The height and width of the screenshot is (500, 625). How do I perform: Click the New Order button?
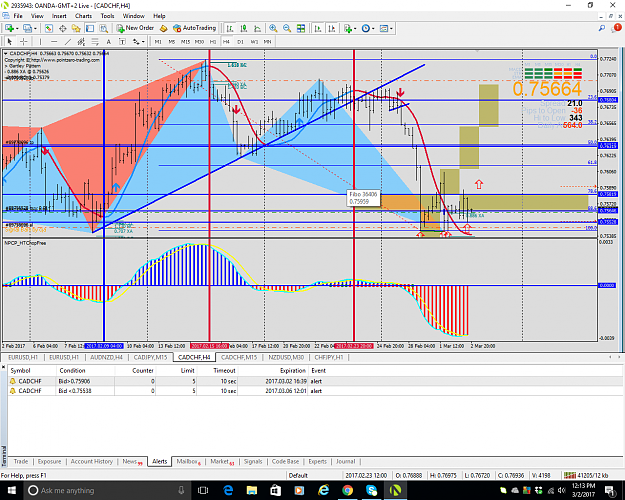(x=135, y=28)
